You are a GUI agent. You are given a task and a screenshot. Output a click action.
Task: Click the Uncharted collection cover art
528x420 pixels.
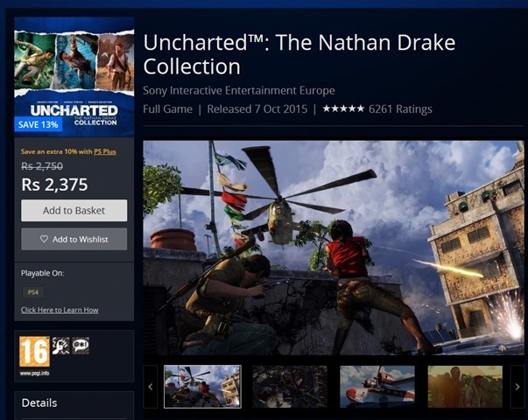[74, 77]
